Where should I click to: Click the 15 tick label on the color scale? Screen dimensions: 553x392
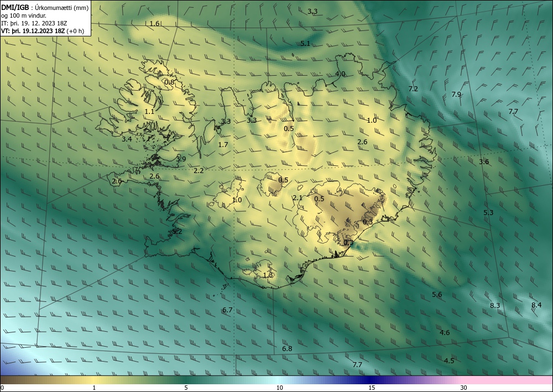pos(372,388)
